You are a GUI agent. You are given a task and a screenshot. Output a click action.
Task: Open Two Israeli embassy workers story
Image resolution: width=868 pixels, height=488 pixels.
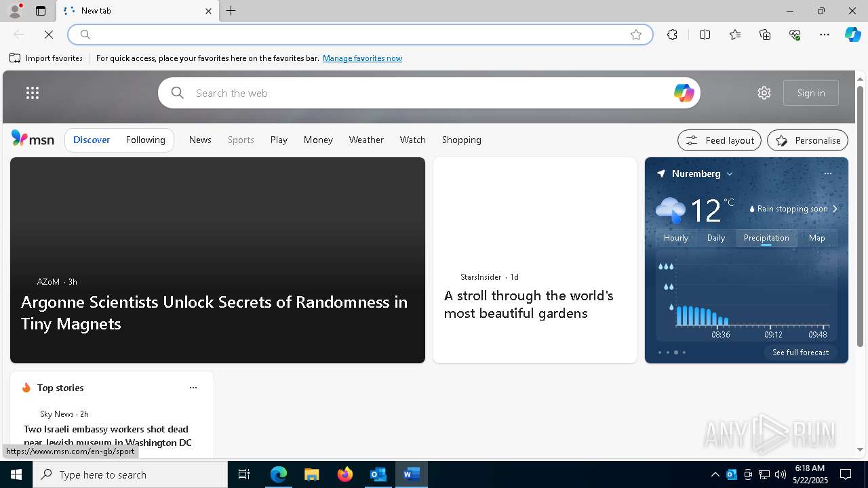point(108,436)
